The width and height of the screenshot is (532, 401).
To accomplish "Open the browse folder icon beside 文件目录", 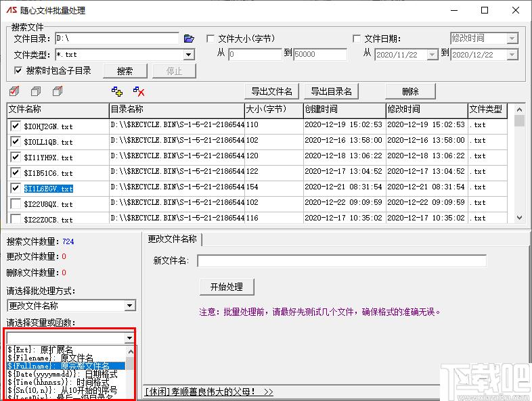I will pos(189,39).
